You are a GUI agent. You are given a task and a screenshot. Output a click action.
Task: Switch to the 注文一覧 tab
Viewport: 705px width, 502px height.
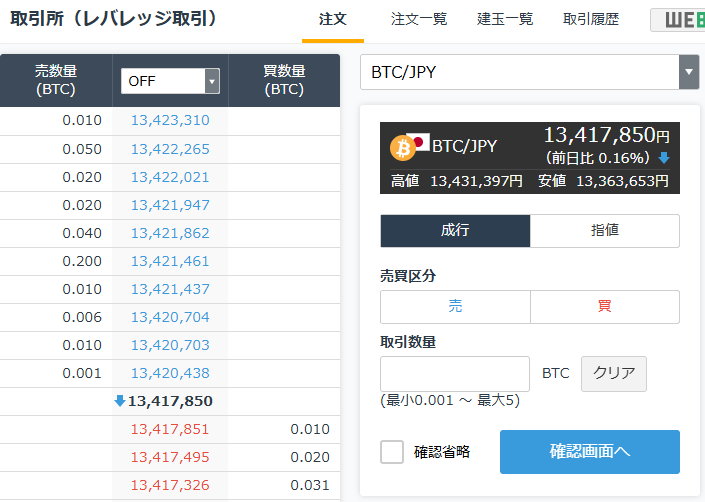[419, 19]
